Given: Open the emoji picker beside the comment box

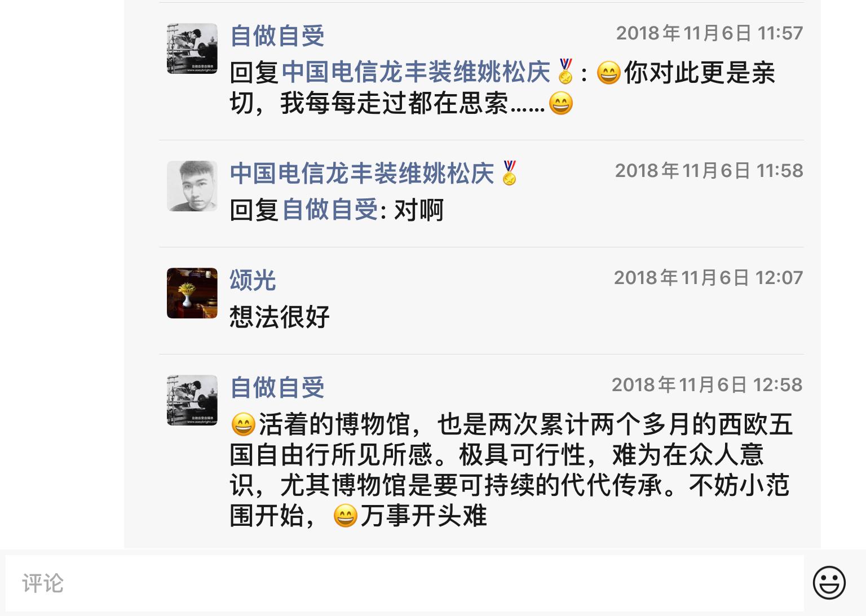Looking at the screenshot, I should click(829, 583).
